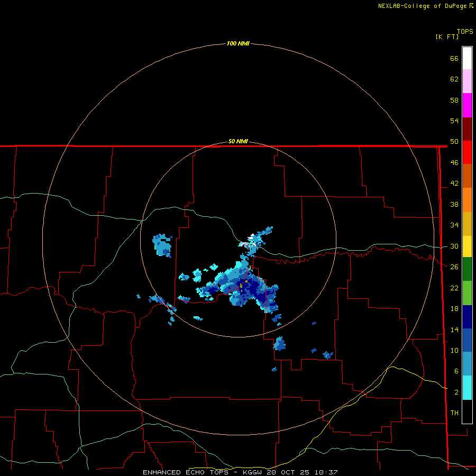Screen dimensions: 476x476
Task: Click the black TH threshold legend swatch
Action: 467,411
